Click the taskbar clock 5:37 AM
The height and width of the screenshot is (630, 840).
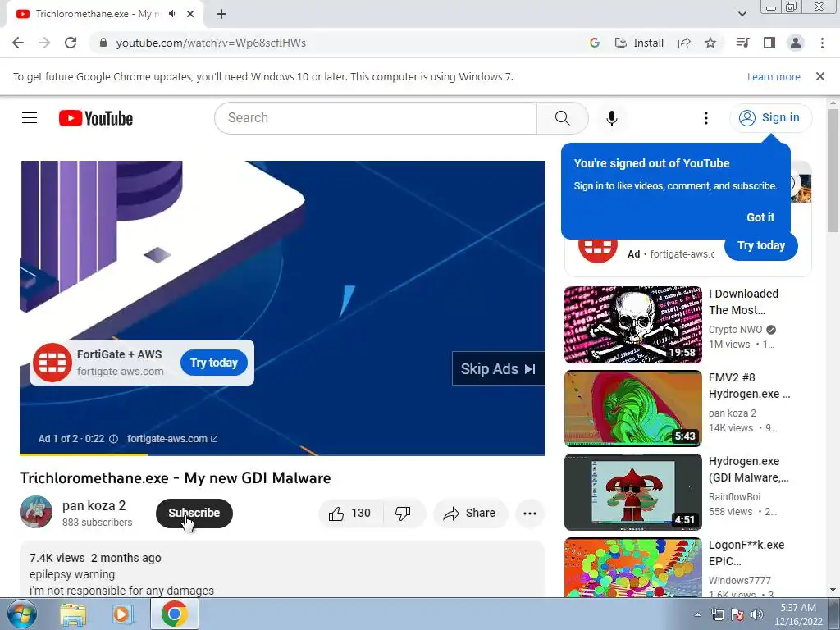click(x=798, y=614)
